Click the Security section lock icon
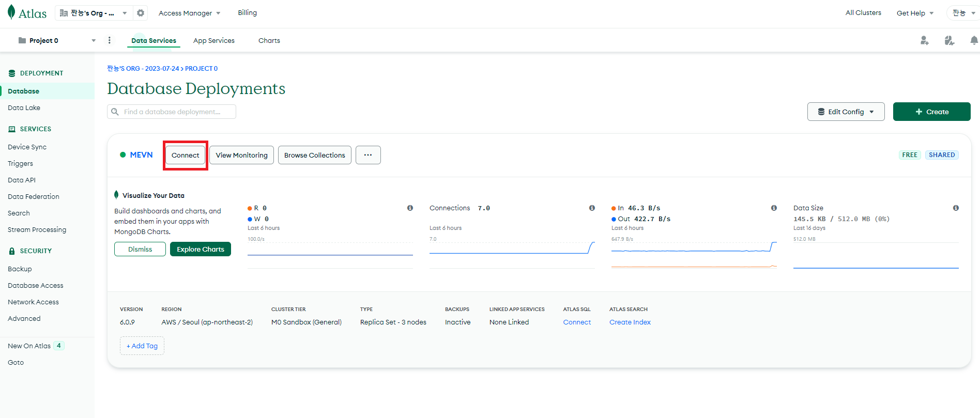 tap(12, 251)
